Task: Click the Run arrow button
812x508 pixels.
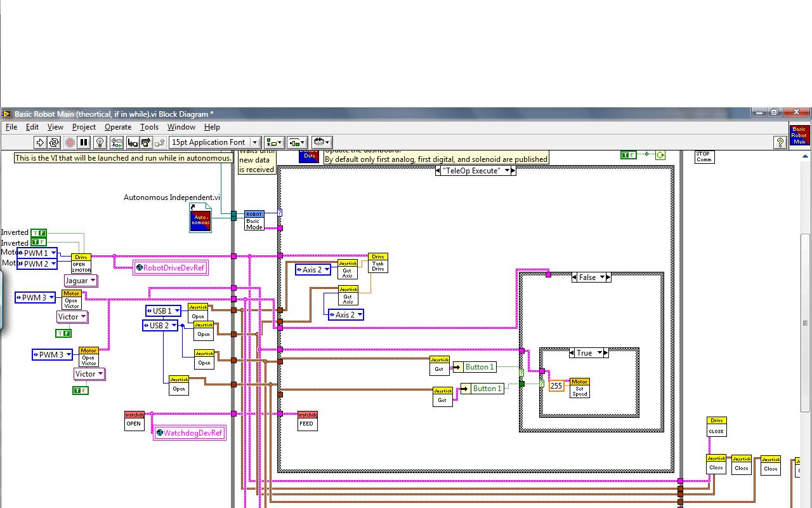Action: point(40,142)
